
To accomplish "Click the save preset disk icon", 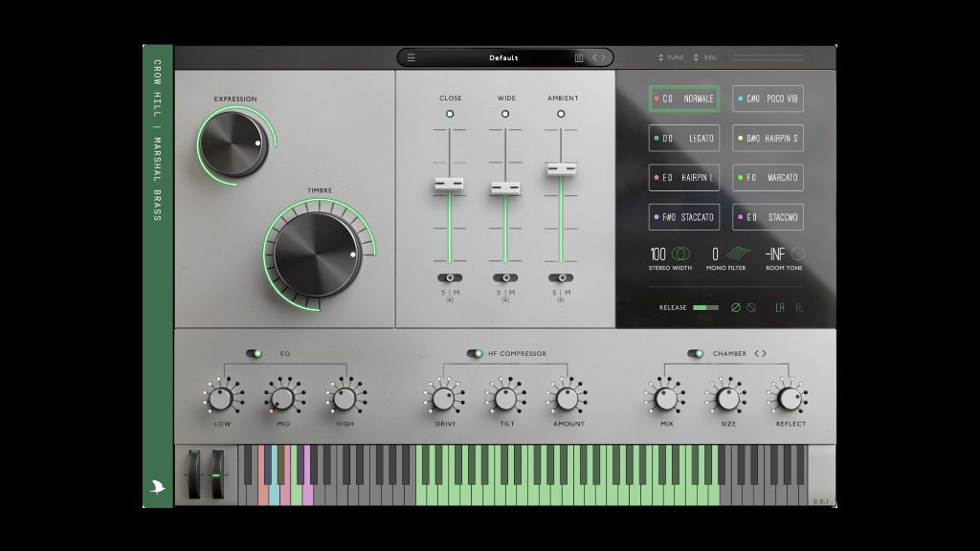I will (579, 57).
